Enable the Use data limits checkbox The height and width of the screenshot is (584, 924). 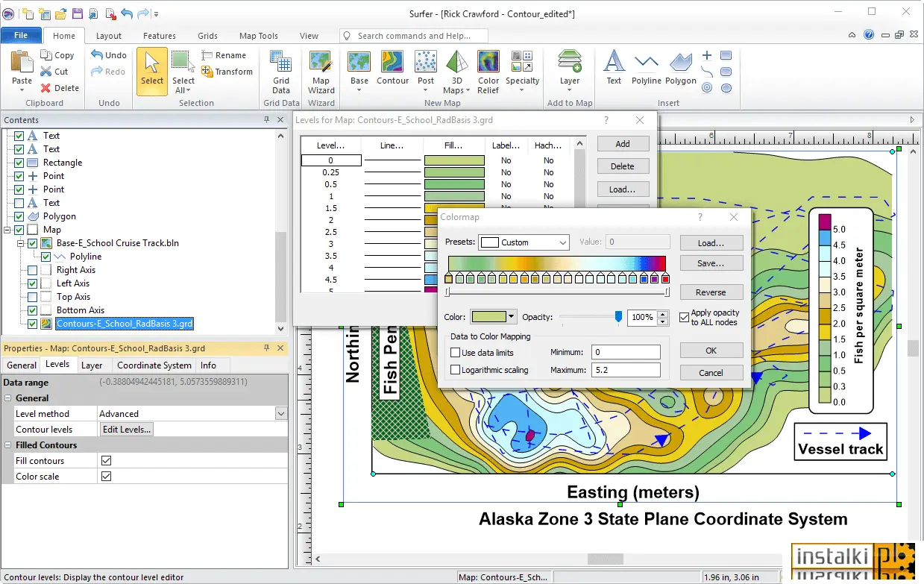tap(456, 353)
